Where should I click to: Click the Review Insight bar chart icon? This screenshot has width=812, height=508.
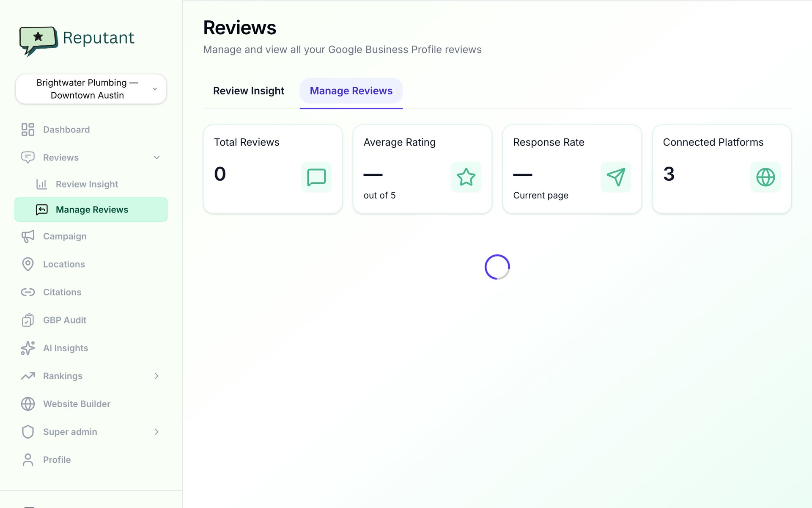pos(41,184)
